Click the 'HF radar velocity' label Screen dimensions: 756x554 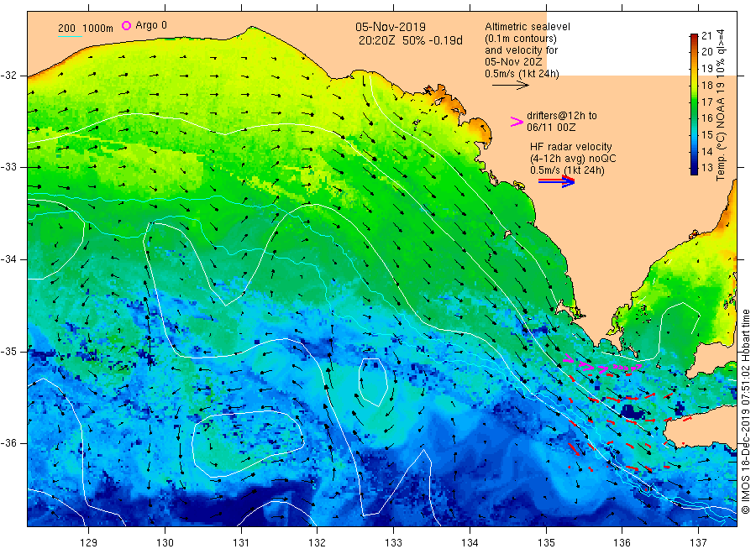(x=571, y=146)
